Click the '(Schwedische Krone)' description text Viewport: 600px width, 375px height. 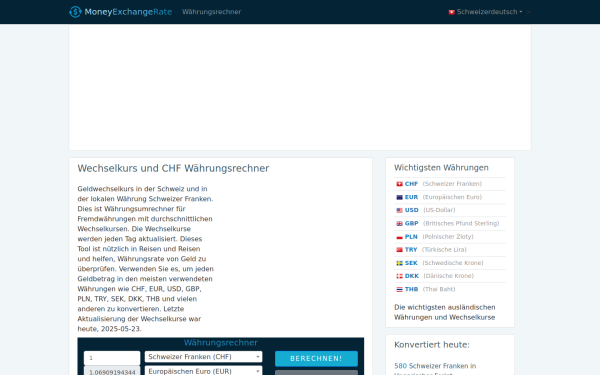pyautogui.click(x=453, y=263)
